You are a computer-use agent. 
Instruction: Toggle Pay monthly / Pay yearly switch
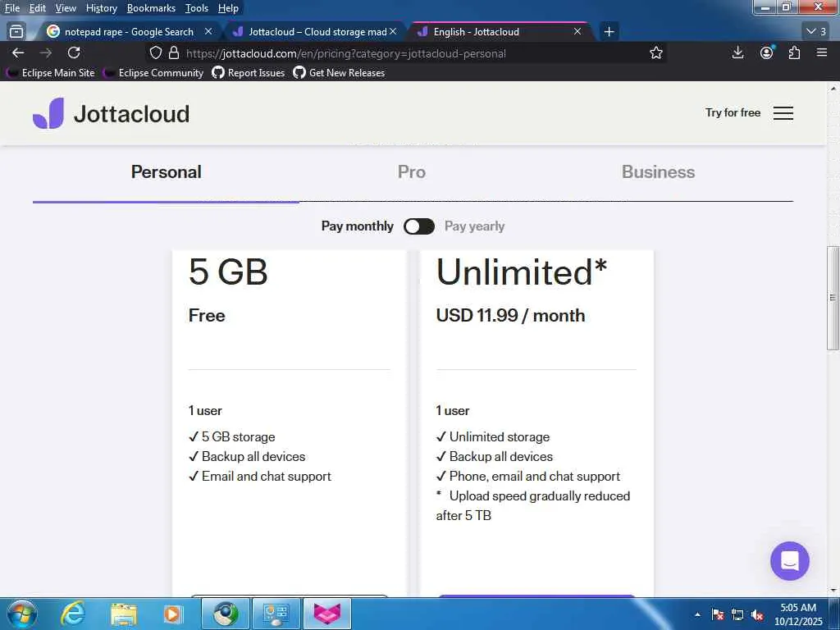[x=419, y=226]
